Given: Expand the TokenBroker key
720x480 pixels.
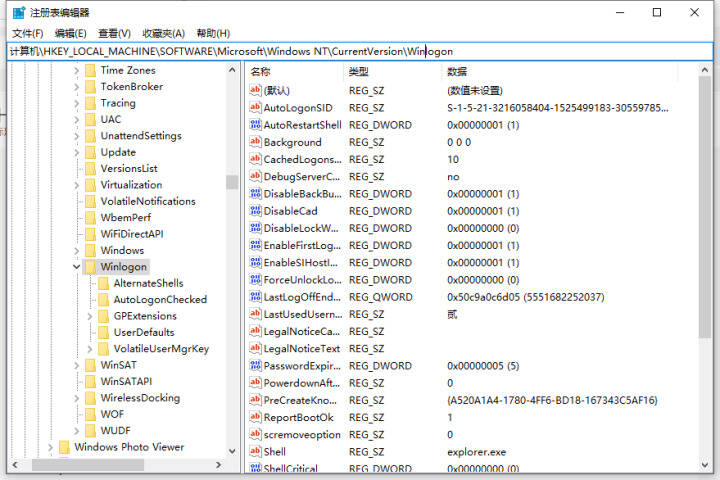Looking at the screenshot, I should pos(76,87).
